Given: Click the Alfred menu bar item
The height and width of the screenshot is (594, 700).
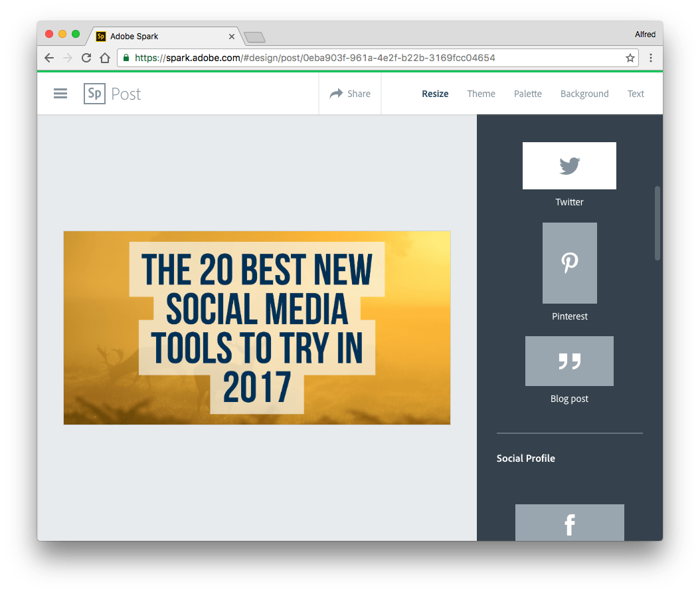Looking at the screenshot, I should (x=645, y=34).
